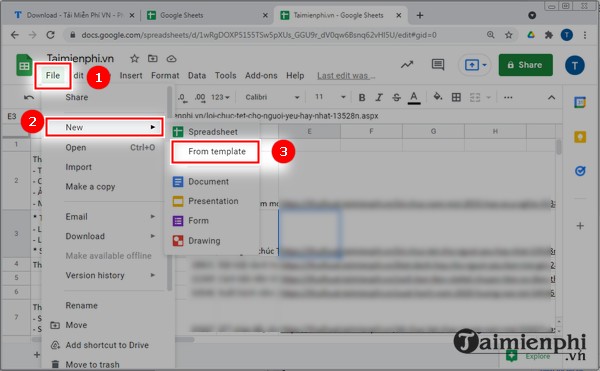600x371 pixels.
Task: Open the merge cells dropdown arrow
Action: (x=489, y=98)
